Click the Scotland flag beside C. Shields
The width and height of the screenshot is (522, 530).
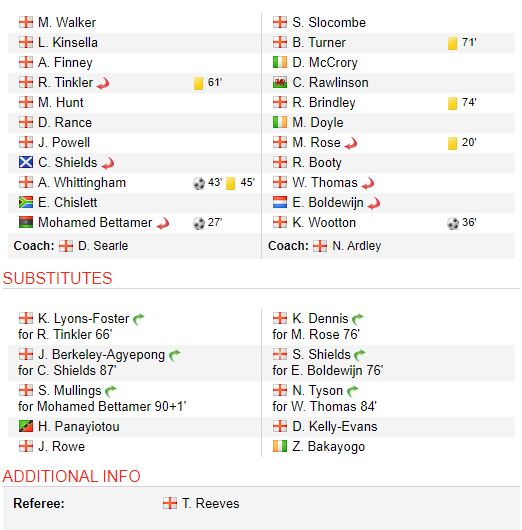point(26,162)
